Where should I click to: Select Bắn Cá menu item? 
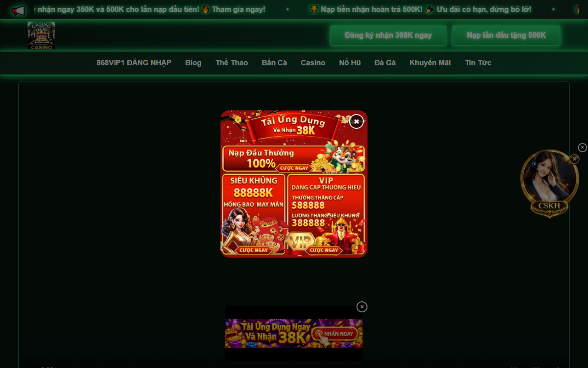[274, 63]
